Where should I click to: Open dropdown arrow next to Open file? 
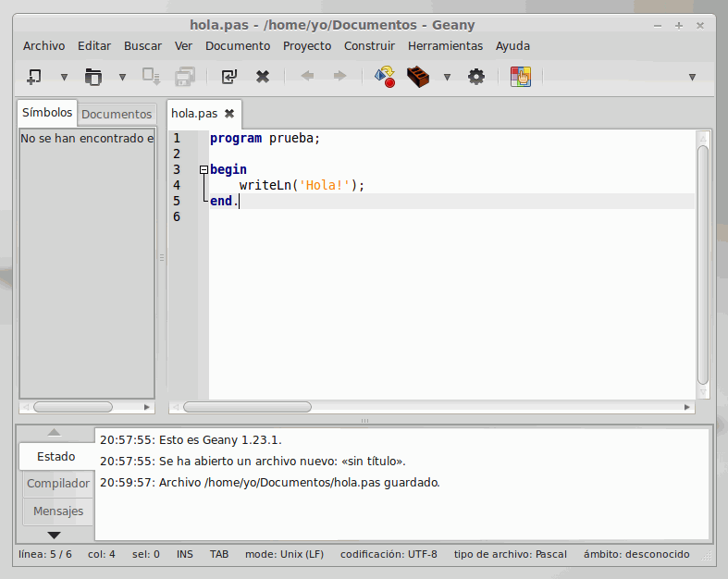(x=122, y=77)
